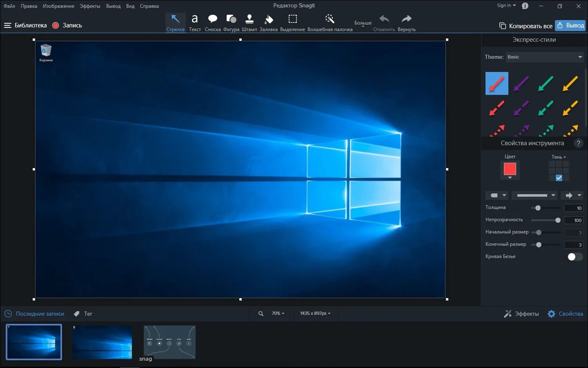Image resolution: width=588 pixels, height=368 pixels.
Task: Click the info icon near Sign In
Action: pyautogui.click(x=525, y=6)
